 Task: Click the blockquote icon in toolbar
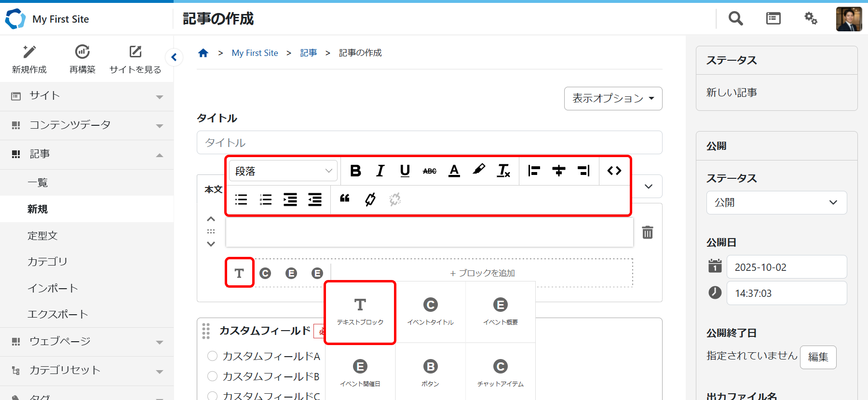[345, 199]
